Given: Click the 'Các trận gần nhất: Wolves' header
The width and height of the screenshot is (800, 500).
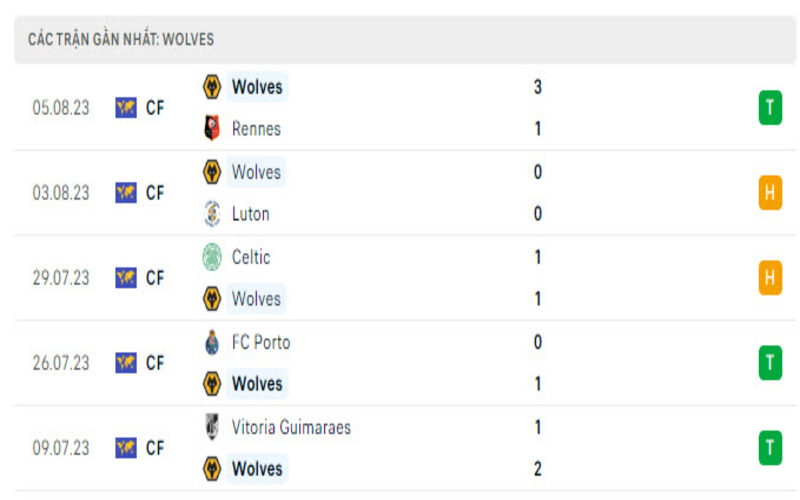Looking at the screenshot, I should pyautogui.click(x=121, y=40).
